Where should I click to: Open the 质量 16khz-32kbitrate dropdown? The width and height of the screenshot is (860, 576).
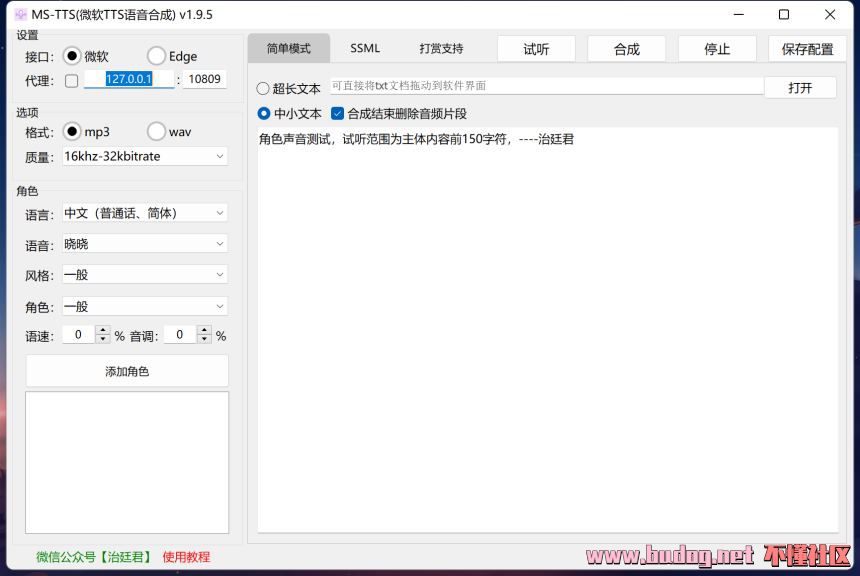point(145,156)
